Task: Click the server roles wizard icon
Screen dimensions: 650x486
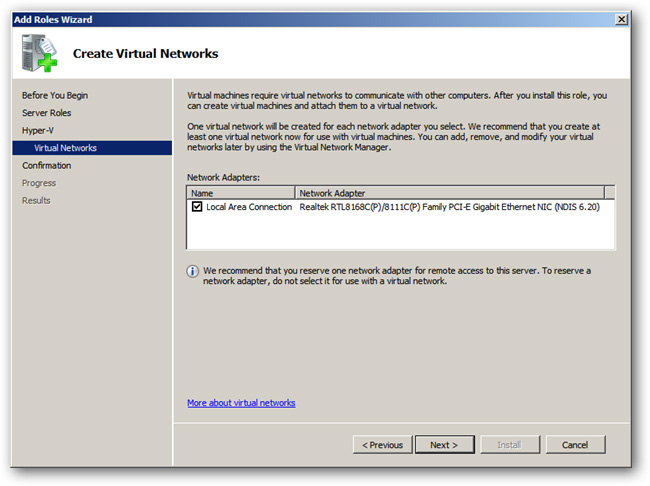Action: [x=39, y=53]
